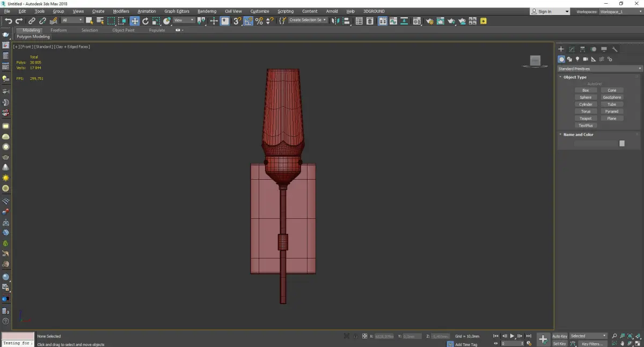This screenshot has width=644, height=347.
Task: Open the Sign In dropdown arrow
Action: point(567,11)
